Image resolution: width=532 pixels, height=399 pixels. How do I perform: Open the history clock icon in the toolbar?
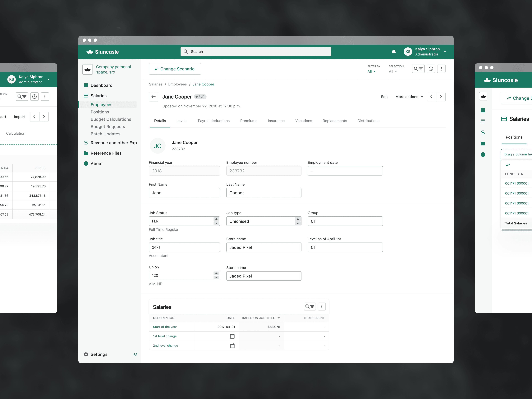[431, 69]
